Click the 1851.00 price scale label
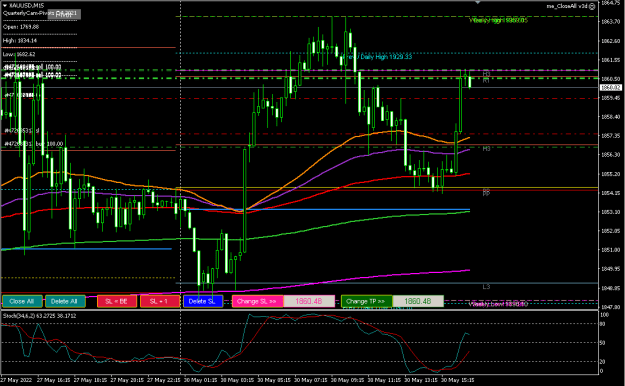This screenshot has width=625, height=386. coord(611,250)
